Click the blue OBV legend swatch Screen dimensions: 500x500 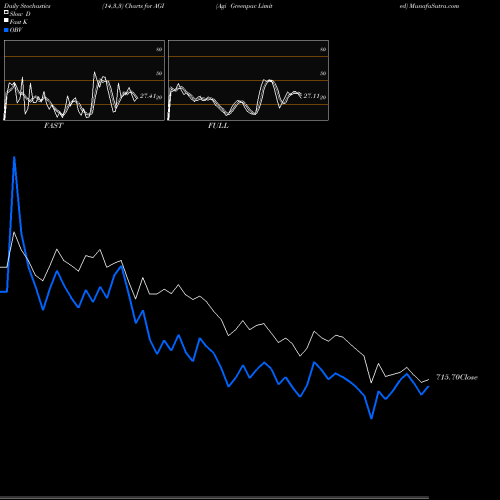[6, 30]
